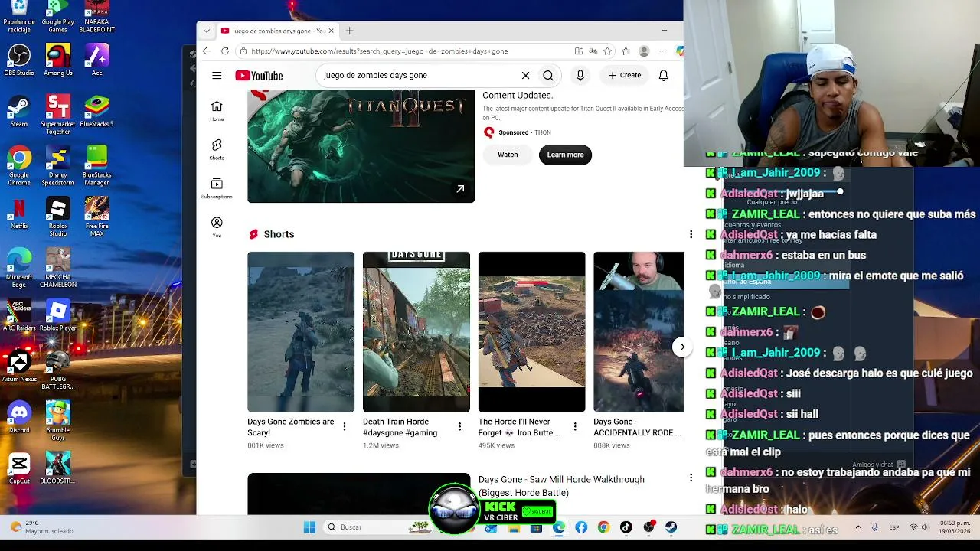The width and height of the screenshot is (980, 551).
Task: Open options for Saw Mill Horde Walkthrough video
Action: tap(691, 478)
